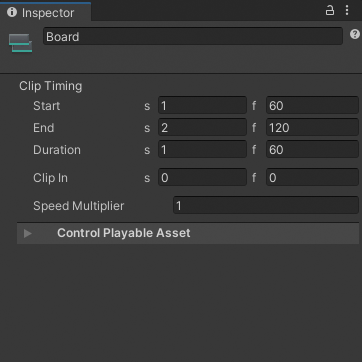The image size is (362, 362).
Task: Expand the Control Playable Asset foldout arrow
Action: 28,233
